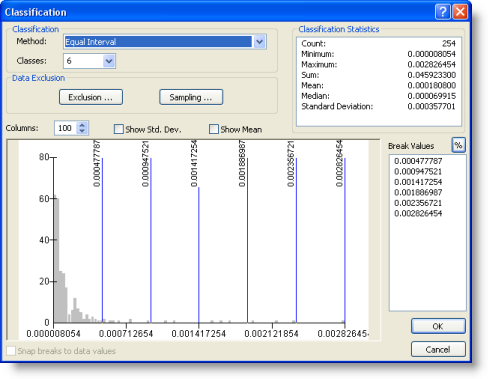Click the Minimum value 0.000008054
The image size is (488, 379).
(x=432, y=54)
